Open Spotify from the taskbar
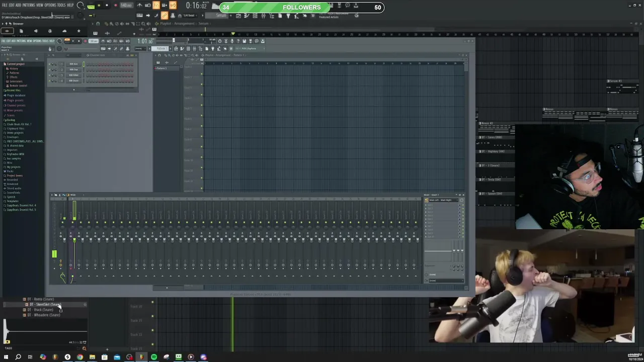 154,357
